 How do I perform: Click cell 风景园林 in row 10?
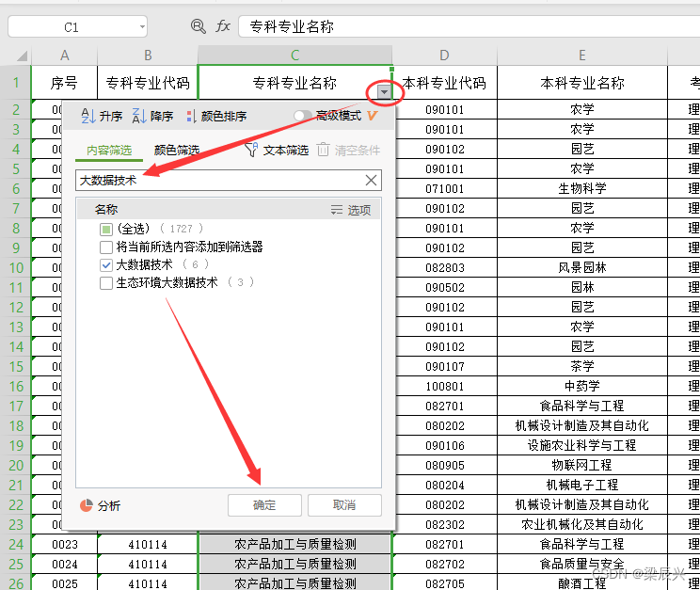coord(582,267)
